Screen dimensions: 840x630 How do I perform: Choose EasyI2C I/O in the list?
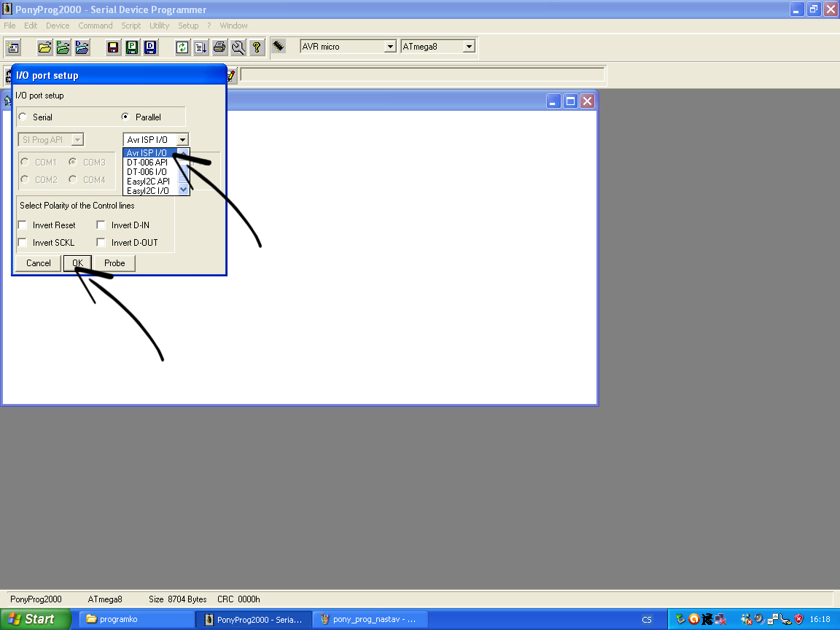pyautogui.click(x=151, y=191)
